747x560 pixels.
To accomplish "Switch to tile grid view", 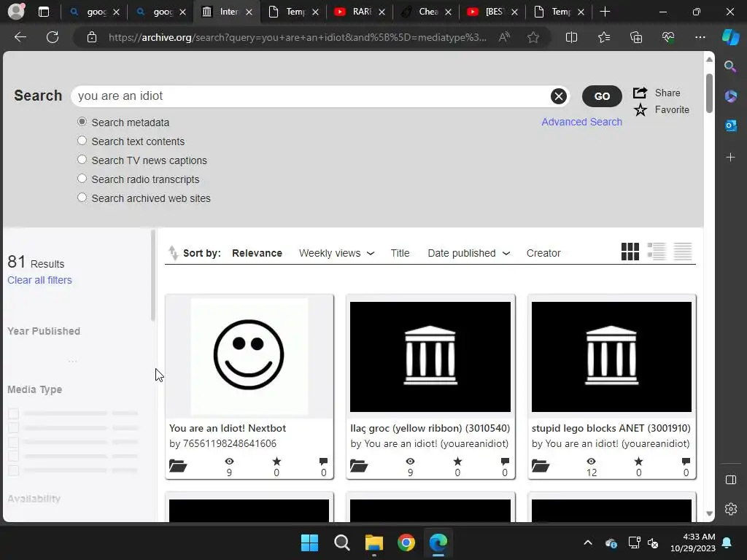I will click(x=630, y=252).
